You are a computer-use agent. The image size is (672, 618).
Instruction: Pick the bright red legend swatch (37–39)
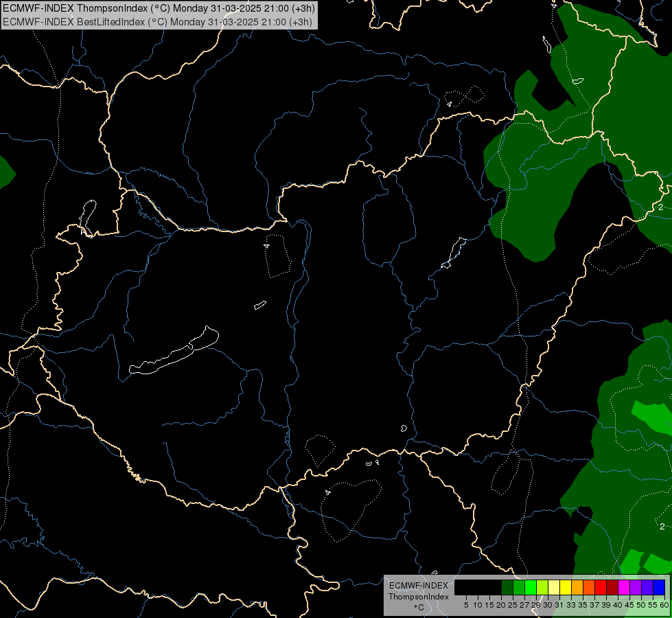coord(601,587)
